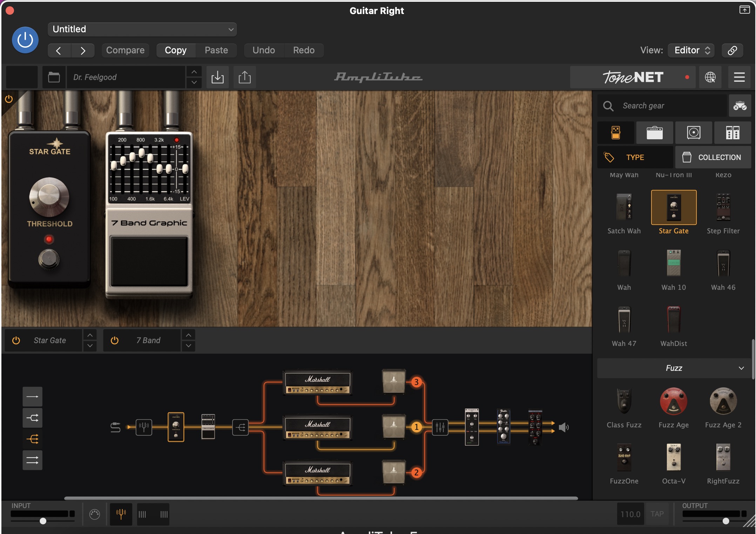Click the Star Gate footswitch

tap(49, 259)
